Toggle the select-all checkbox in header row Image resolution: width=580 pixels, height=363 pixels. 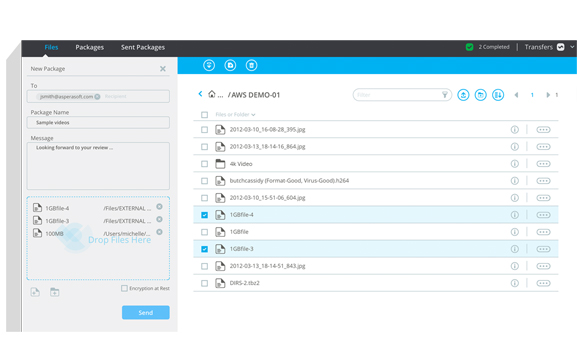(204, 115)
